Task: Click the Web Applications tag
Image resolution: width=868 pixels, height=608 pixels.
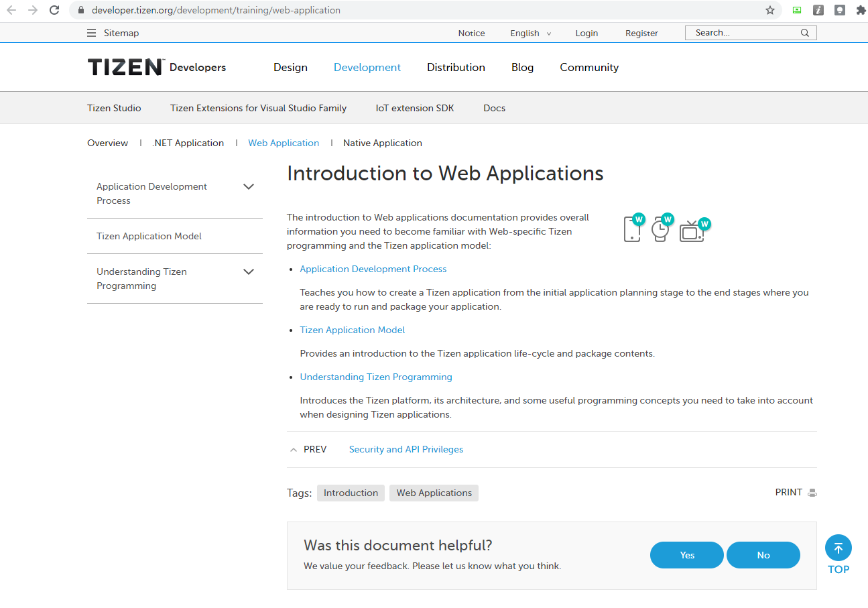Action: [x=434, y=493]
